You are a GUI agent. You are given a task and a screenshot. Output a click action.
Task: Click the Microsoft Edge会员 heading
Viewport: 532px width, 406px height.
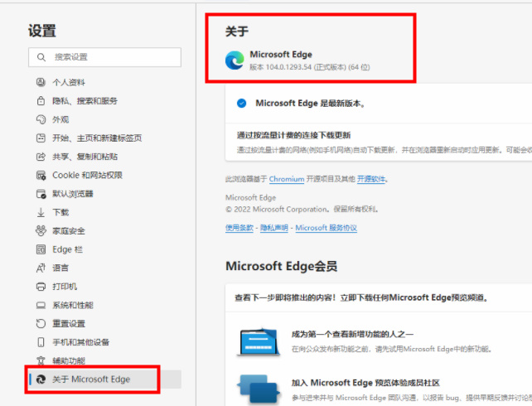281,266
